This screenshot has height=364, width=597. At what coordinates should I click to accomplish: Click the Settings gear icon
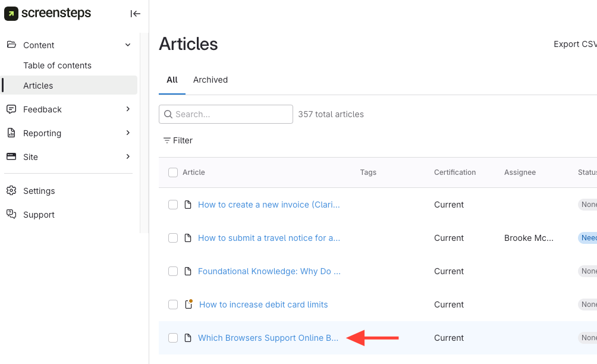tap(11, 191)
